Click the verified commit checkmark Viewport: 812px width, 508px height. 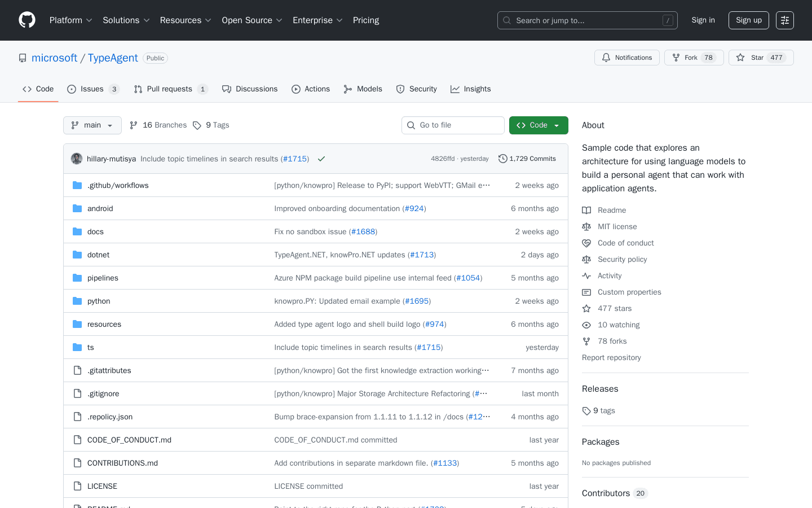coord(321,159)
